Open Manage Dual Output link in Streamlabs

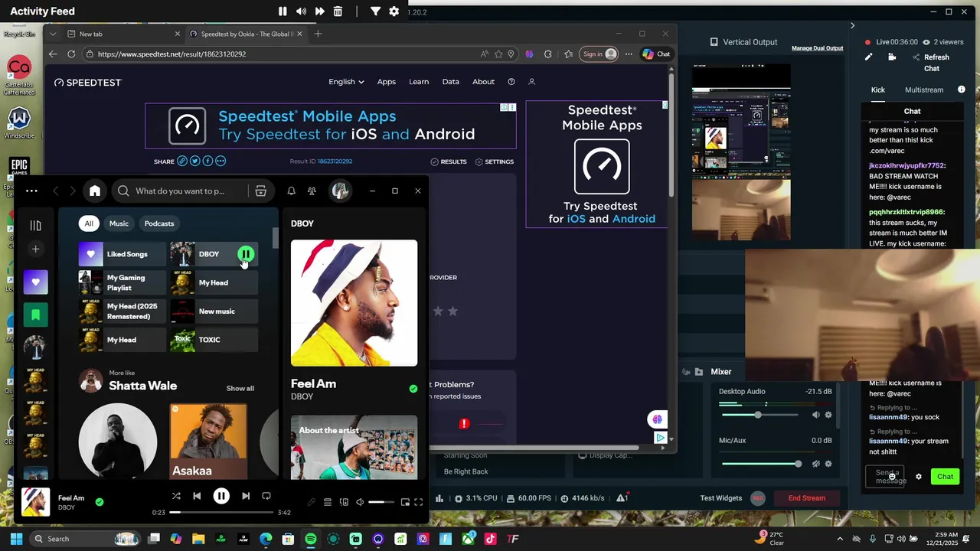pyautogui.click(x=817, y=48)
